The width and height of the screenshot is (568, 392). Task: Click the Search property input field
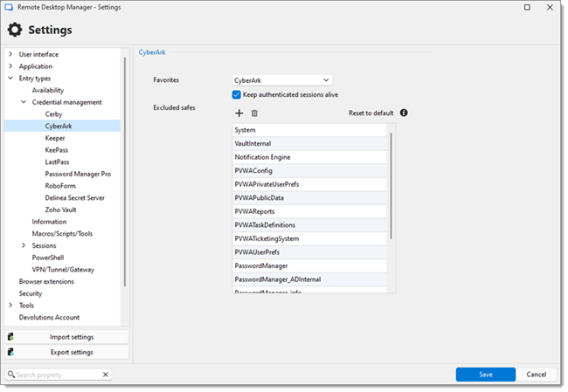[x=59, y=375]
